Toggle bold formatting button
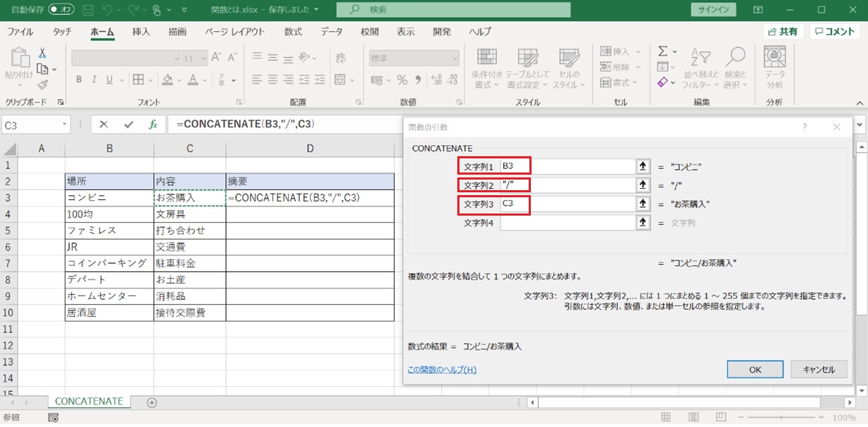868x427 pixels. point(79,80)
